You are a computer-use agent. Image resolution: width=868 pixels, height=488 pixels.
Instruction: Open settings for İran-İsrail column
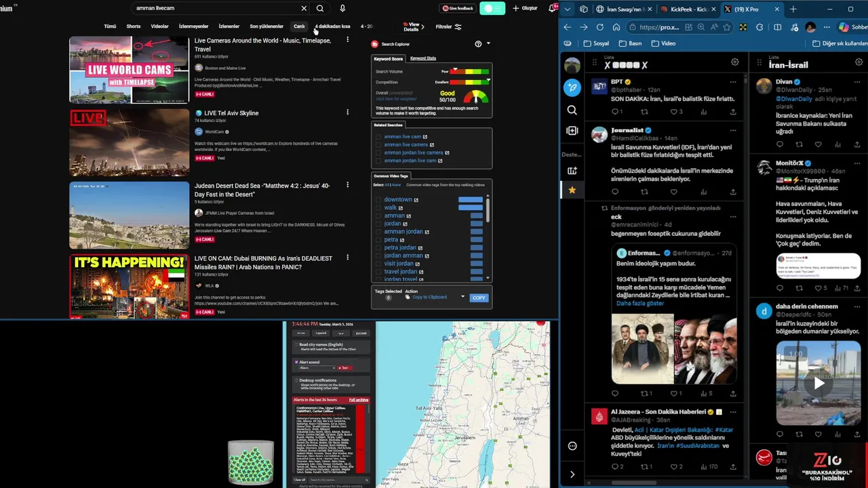coord(859,62)
